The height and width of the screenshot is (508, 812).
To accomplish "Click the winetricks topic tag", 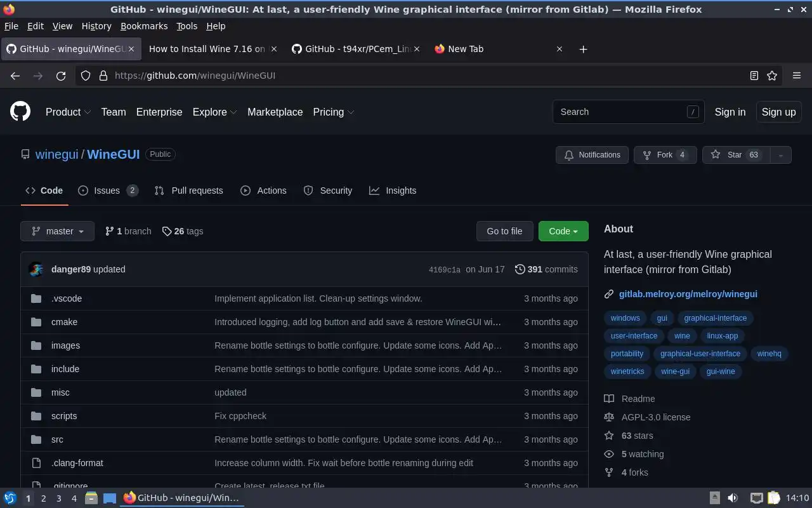I will click(x=627, y=371).
